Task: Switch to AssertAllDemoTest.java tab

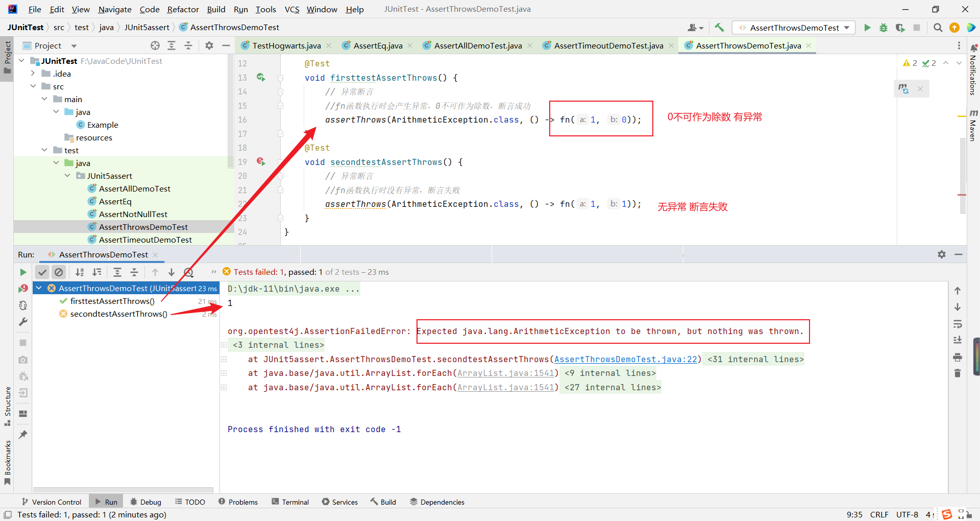Action: [478, 45]
